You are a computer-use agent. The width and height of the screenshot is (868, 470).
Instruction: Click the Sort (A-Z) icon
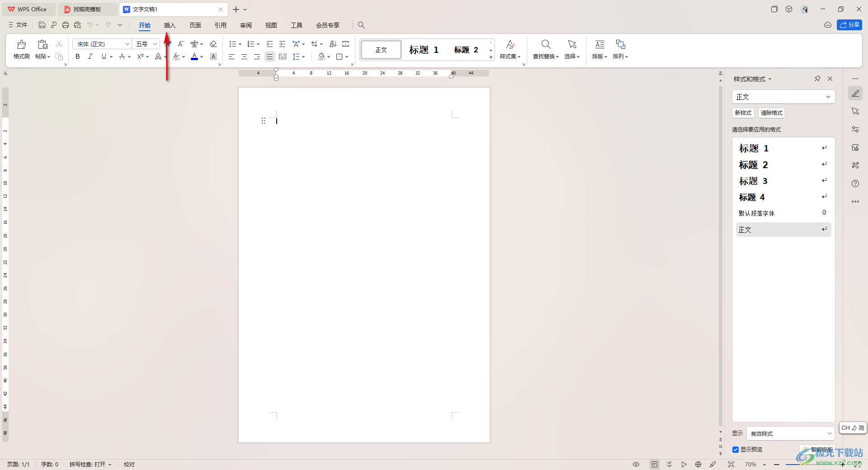tap(333, 44)
